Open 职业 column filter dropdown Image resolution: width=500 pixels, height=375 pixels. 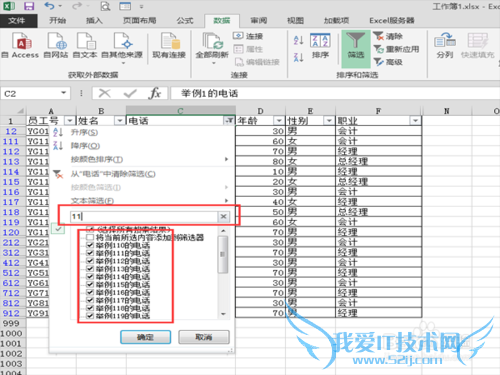click(415, 120)
